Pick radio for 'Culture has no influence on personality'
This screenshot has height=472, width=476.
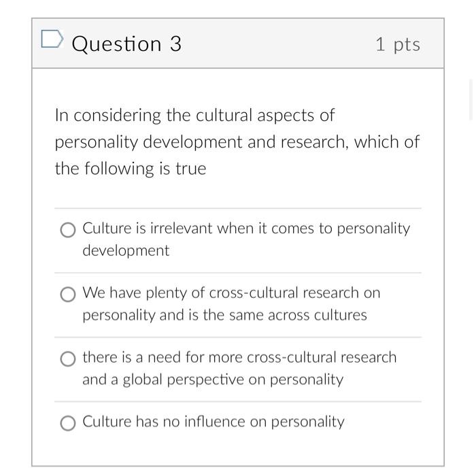tap(68, 423)
